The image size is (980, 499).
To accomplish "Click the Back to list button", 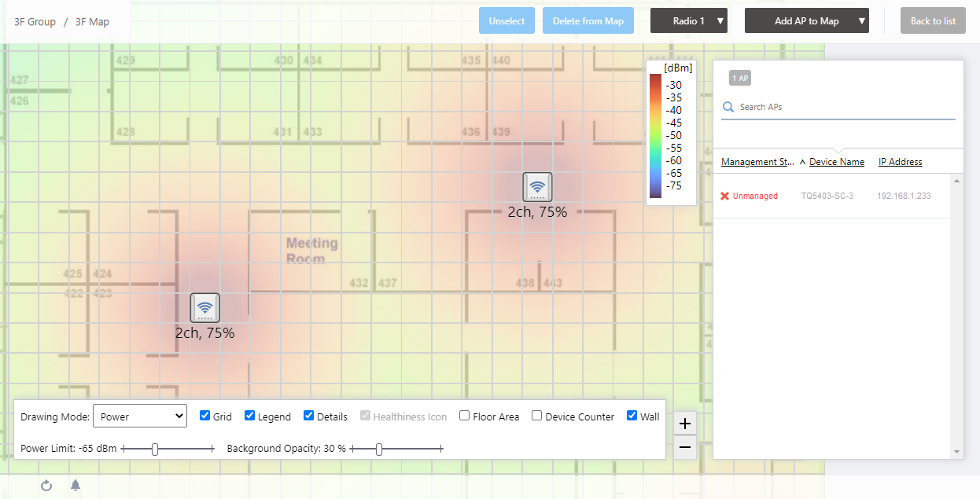I will (x=933, y=21).
